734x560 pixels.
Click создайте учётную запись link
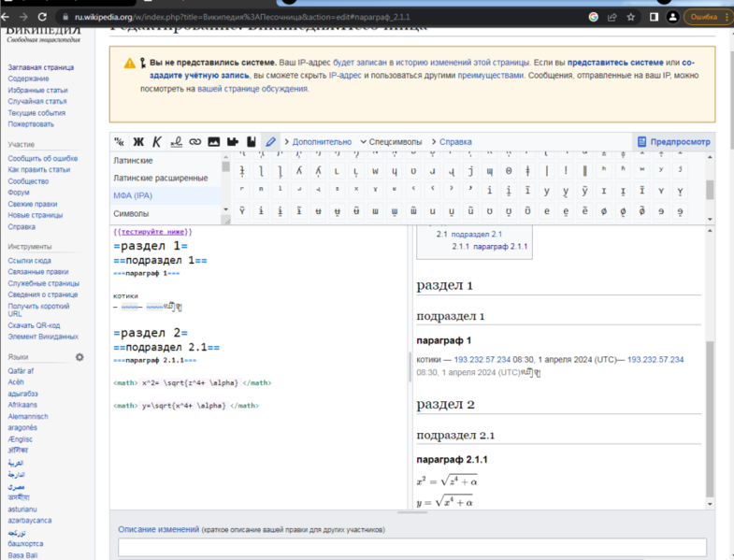pos(199,76)
